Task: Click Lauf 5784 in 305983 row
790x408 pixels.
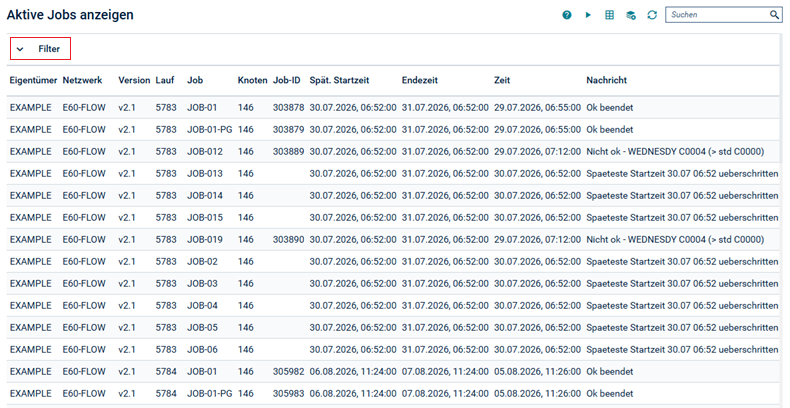Action: click(166, 393)
